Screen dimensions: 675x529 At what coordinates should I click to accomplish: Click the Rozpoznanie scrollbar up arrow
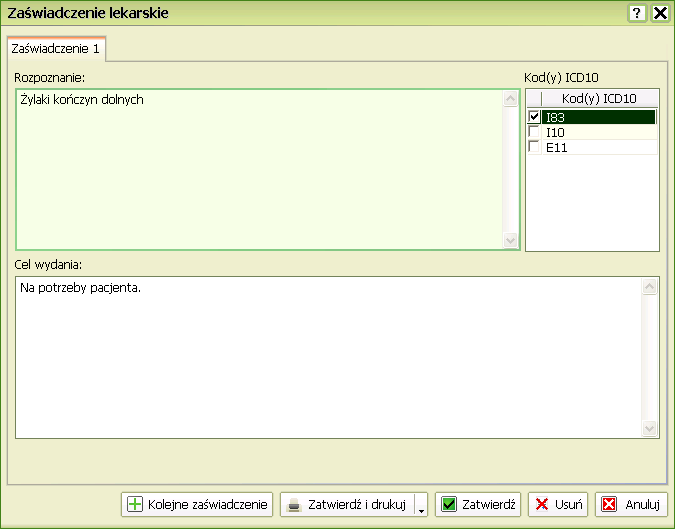tap(511, 99)
